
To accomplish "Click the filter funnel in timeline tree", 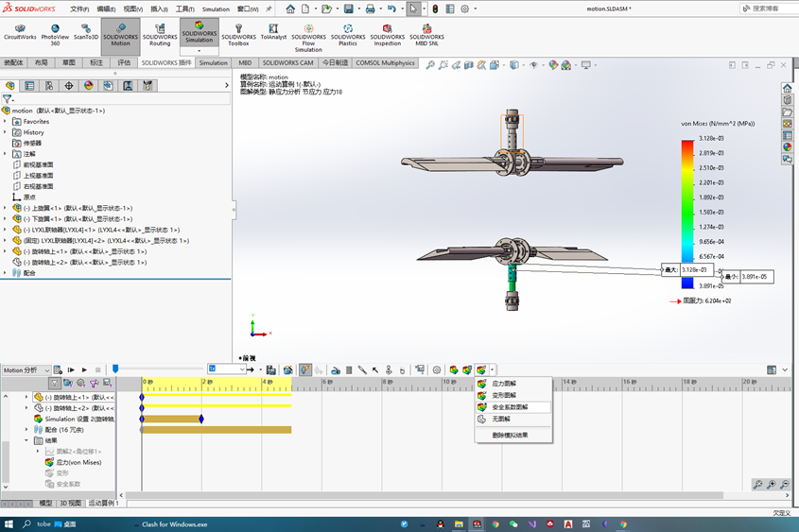I will (x=55, y=383).
